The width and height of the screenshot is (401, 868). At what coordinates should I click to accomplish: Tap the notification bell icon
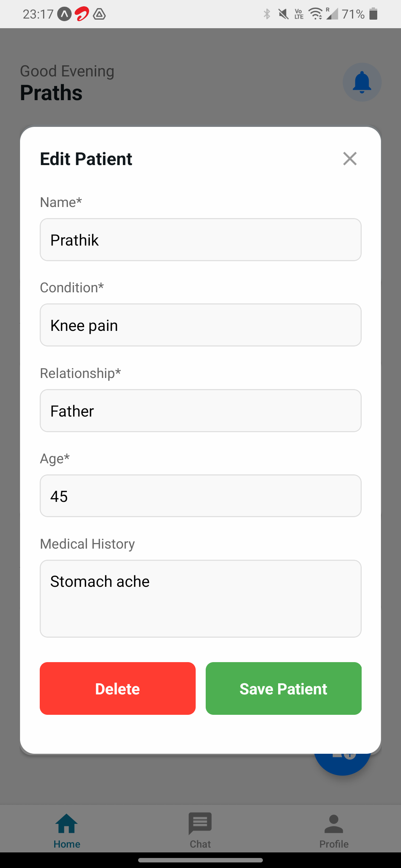(362, 82)
